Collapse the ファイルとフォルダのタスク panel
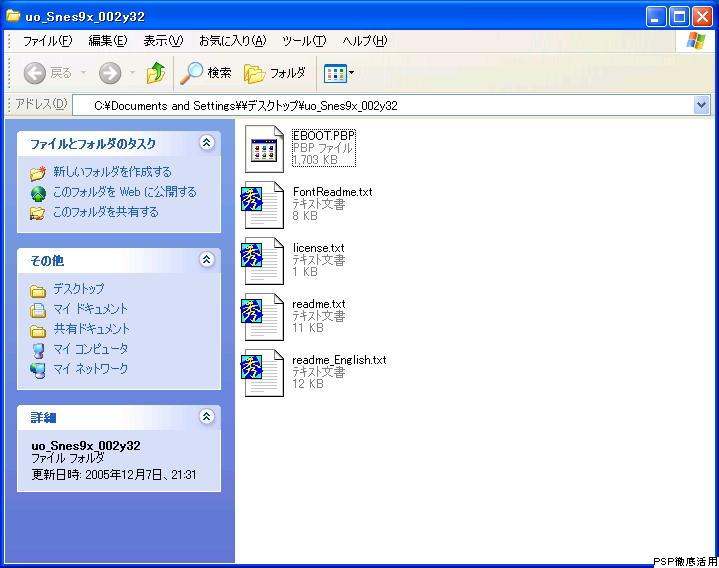This screenshot has width=719, height=568. [x=207, y=143]
